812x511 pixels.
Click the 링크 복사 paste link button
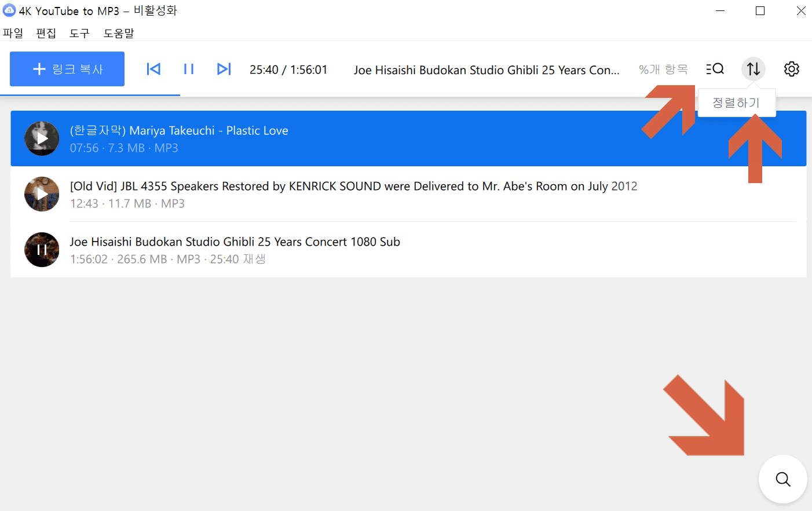pyautogui.click(x=67, y=69)
